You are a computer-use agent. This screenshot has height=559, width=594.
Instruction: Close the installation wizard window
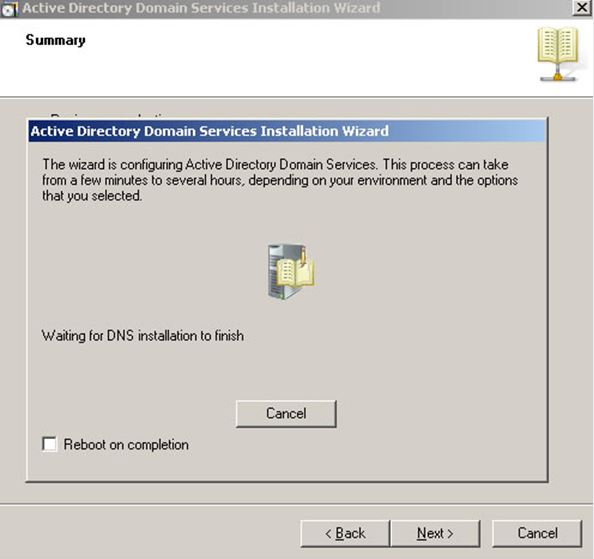point(581,8)
